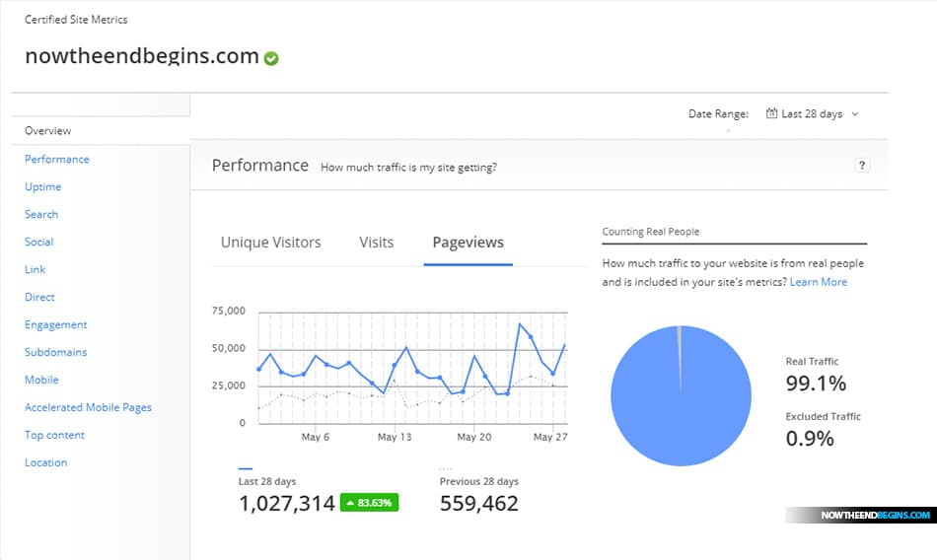Click the calendar icon beside Last 28 days
Viewport: 937px width, 560px height.
tap(771, 113)
